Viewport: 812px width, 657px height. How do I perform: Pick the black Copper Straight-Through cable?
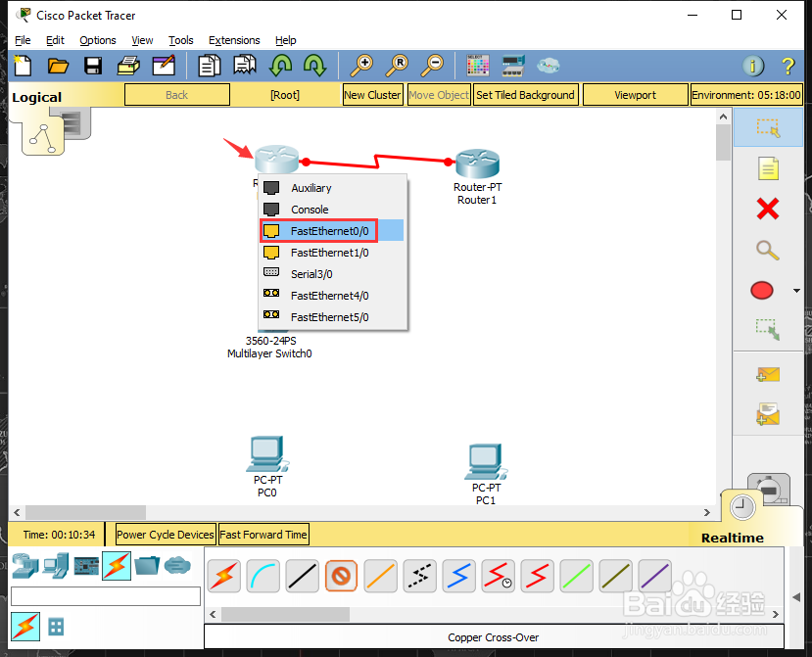pyautogui.click(x=303, y=576)
